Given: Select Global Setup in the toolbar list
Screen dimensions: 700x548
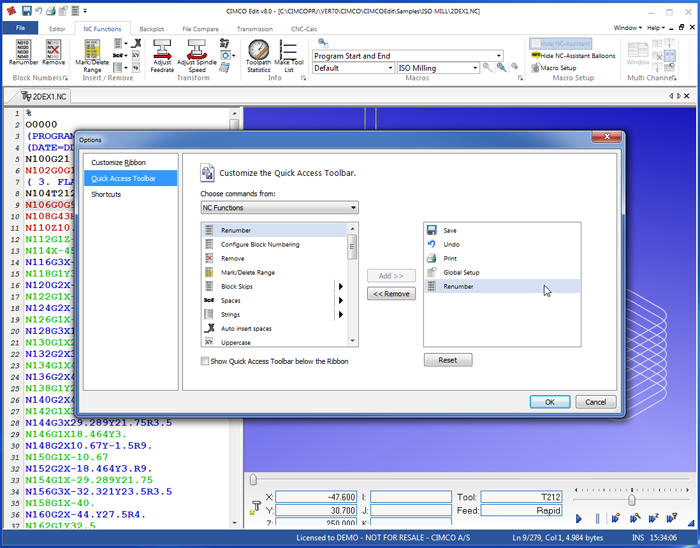Looking at the screenshot, I should (502, 272).
